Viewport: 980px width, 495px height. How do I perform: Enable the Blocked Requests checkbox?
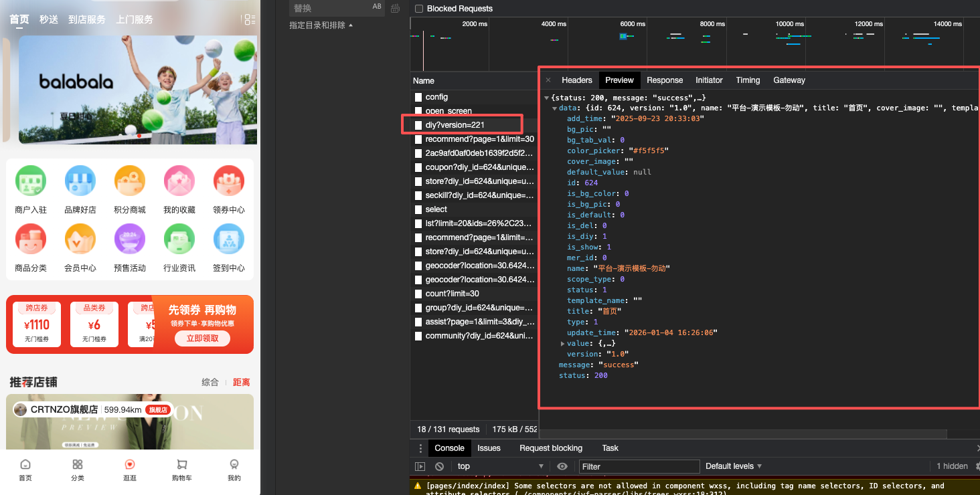click(x=419, y=9)
